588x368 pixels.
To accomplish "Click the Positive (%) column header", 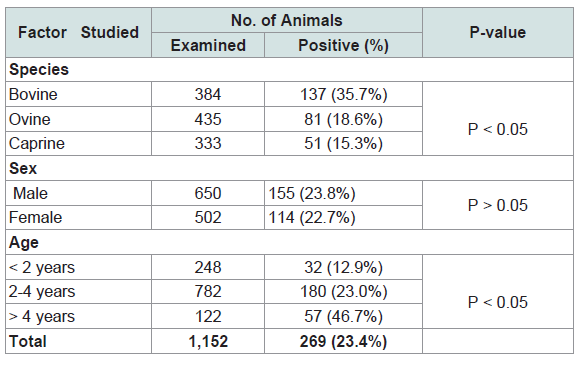I will point(343,45).
